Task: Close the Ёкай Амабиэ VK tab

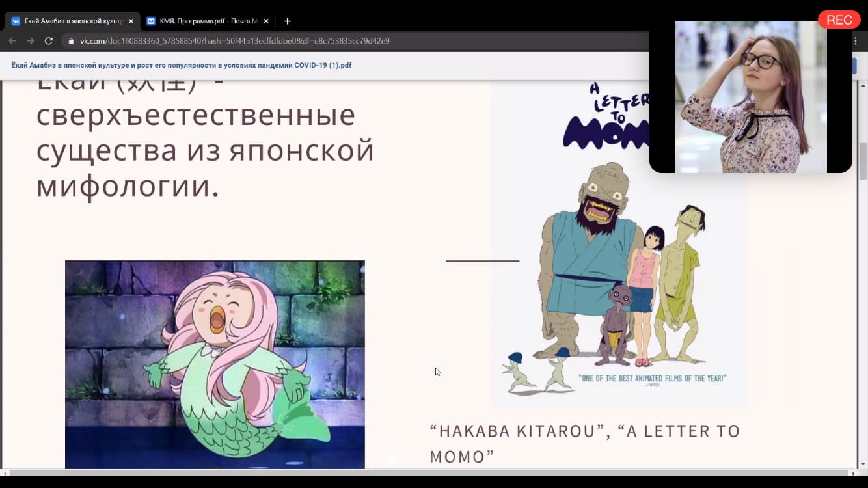Action: pos(131,21)
